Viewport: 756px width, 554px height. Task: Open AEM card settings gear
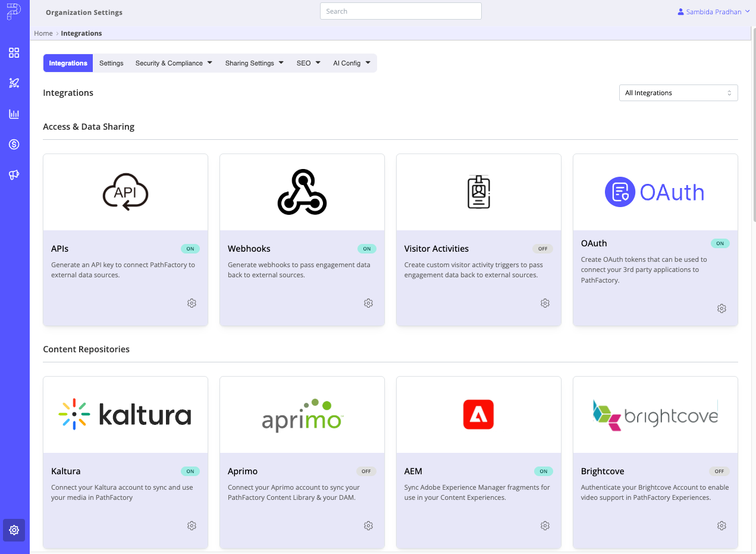tap(545, 526)
